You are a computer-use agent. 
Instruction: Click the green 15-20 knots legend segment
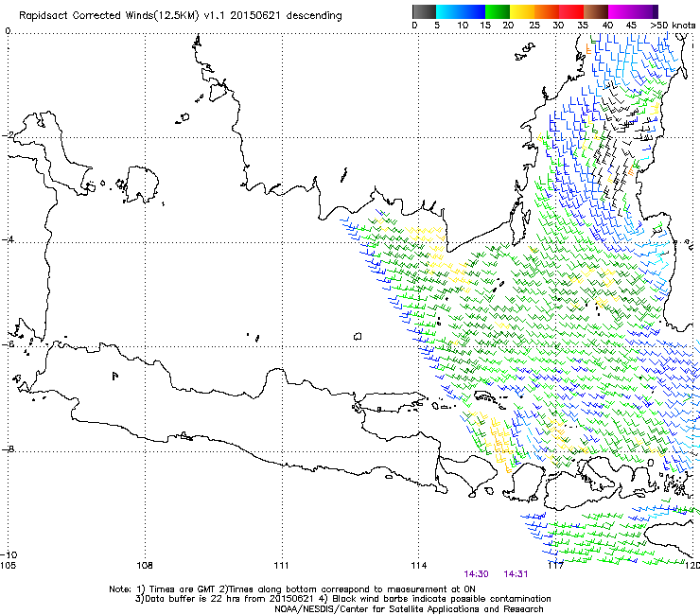click(498, 11)
